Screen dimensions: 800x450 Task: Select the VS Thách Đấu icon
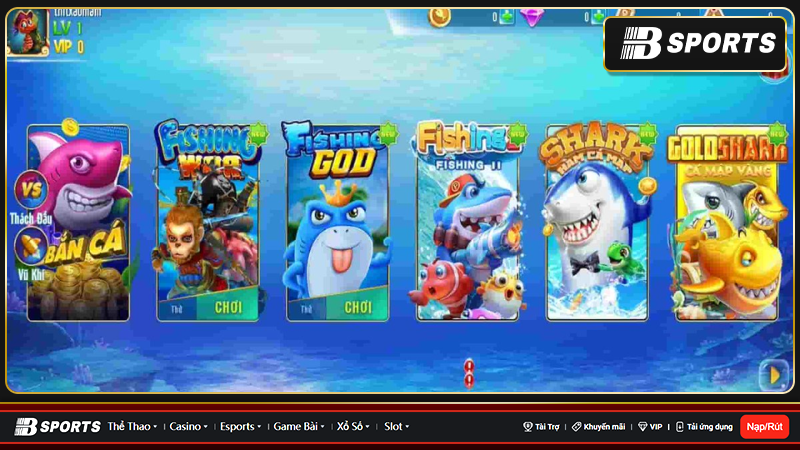31,197
